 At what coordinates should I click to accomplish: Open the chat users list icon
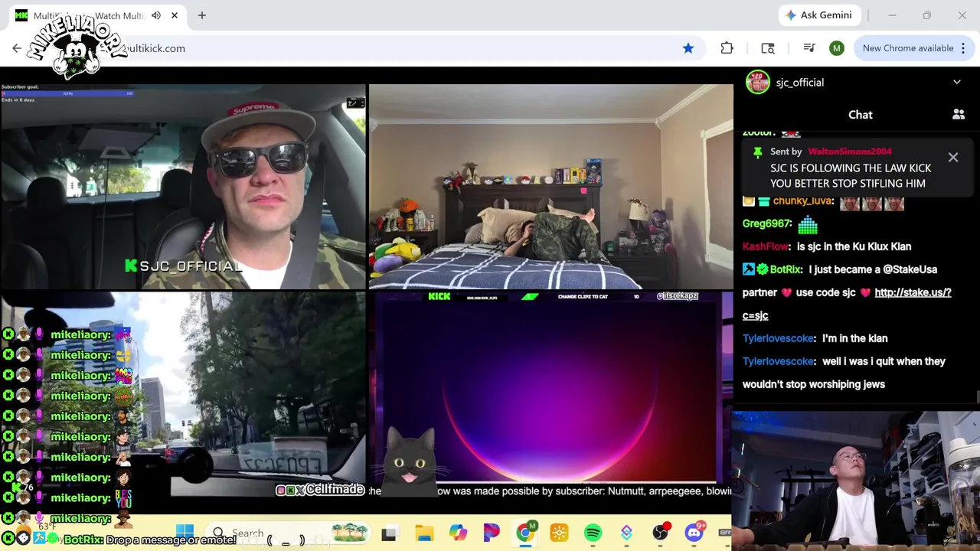959,115
